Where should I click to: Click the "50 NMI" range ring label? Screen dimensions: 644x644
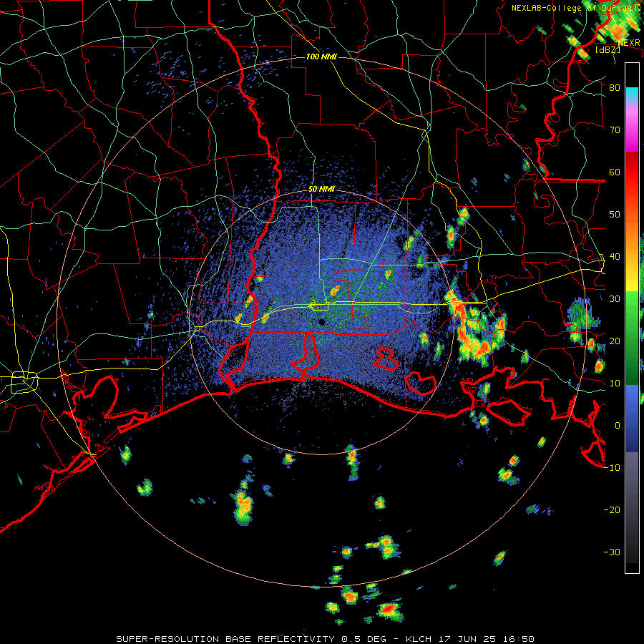tap(321, 190)
